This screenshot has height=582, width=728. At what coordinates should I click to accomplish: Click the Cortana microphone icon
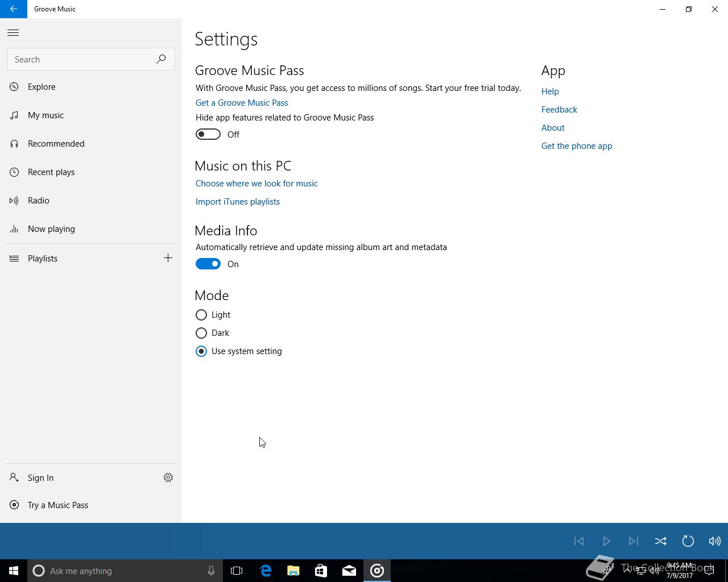[211, 571]
